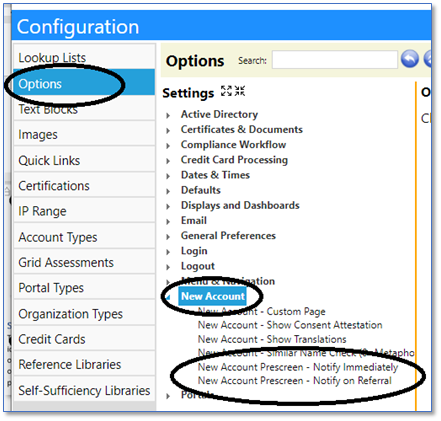The width and height of the screenshot is (441, 421).
Task: Select the Options sidebar item
Action: click(x=84, y=83)
